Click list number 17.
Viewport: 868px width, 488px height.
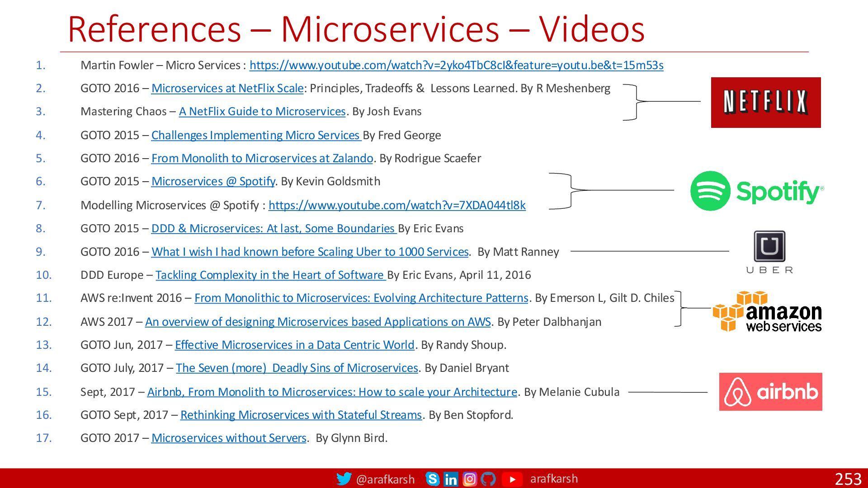pos(44,438)
